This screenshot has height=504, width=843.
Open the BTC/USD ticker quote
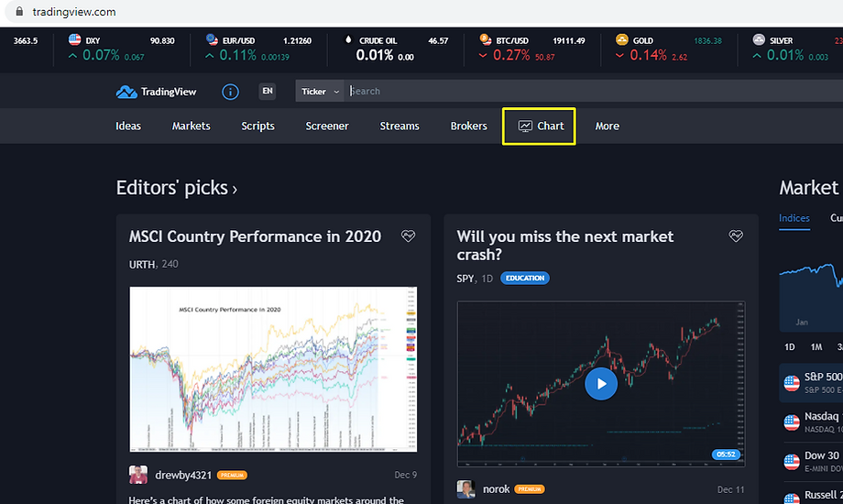pyautogui.click(x=532, y=49)
